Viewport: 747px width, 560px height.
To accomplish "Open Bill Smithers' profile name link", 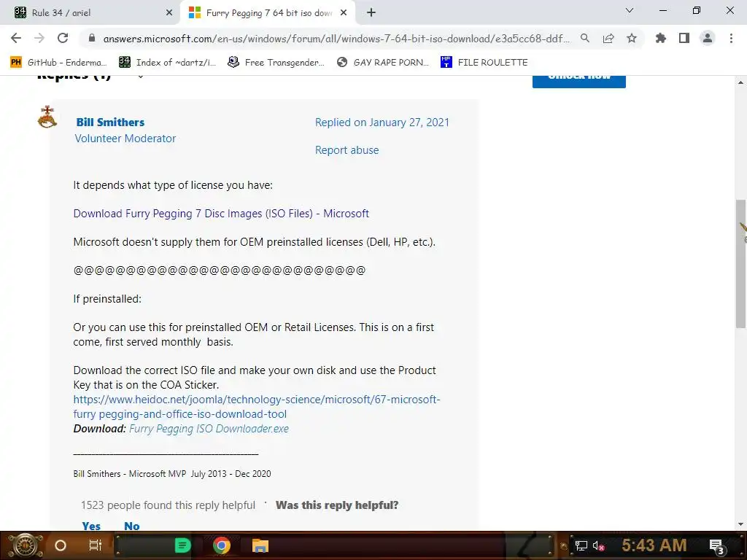I will click(x=110, y=122).
